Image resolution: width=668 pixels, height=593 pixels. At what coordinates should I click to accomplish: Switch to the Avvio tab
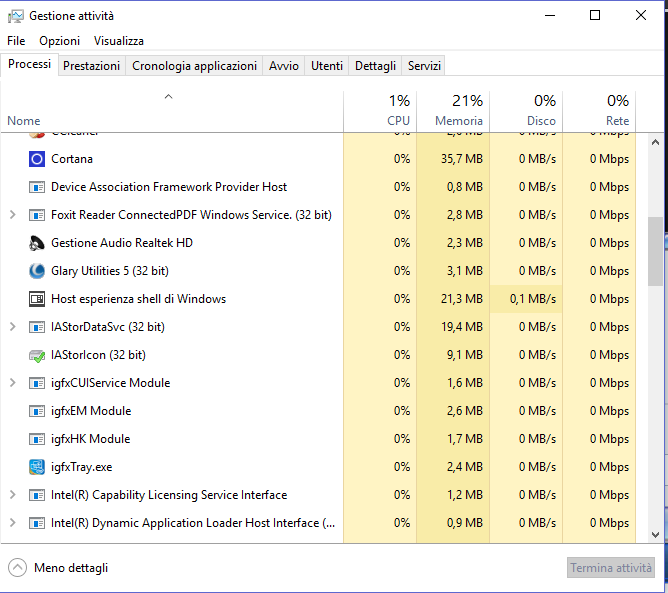pos(284,66)
